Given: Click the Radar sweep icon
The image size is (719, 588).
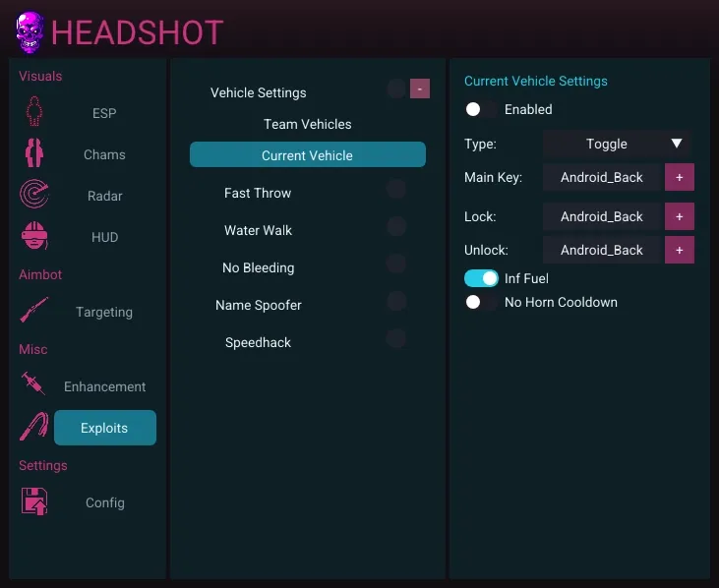Looking at the screenshot, I should (34, 196).
